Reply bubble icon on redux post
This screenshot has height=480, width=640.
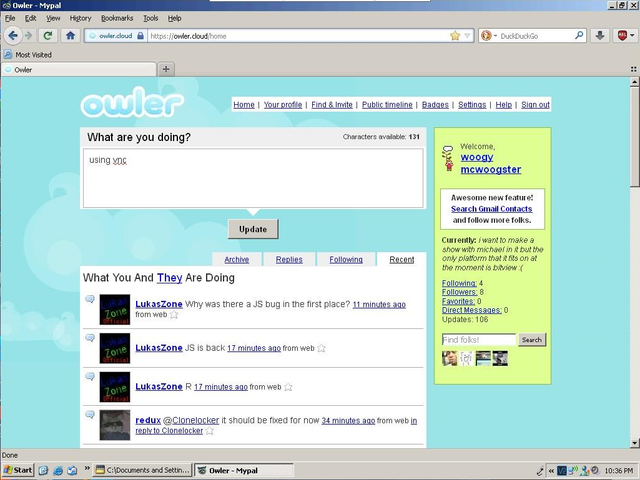point(90,415)
